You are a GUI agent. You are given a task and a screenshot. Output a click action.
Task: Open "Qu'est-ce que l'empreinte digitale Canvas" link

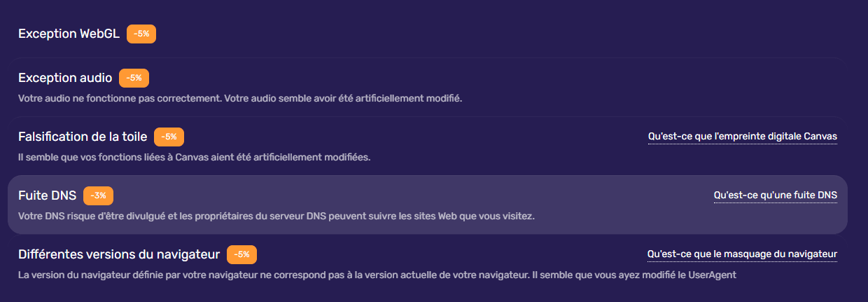coord(742,137)
